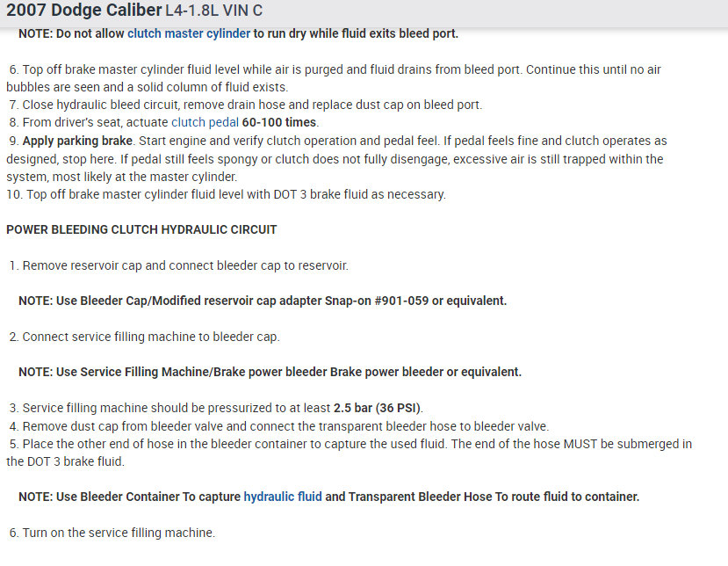This screenshot has width=728, height=566.
Task: Click the 'Remove reservoir cap' step
Action: tap(191, 265)
